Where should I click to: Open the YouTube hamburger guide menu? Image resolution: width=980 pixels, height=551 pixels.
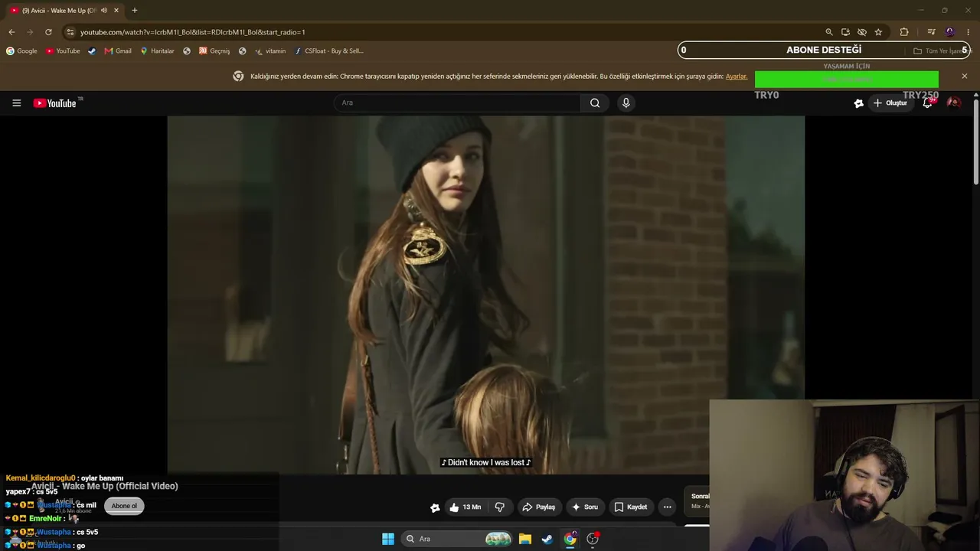click(16, 103)
